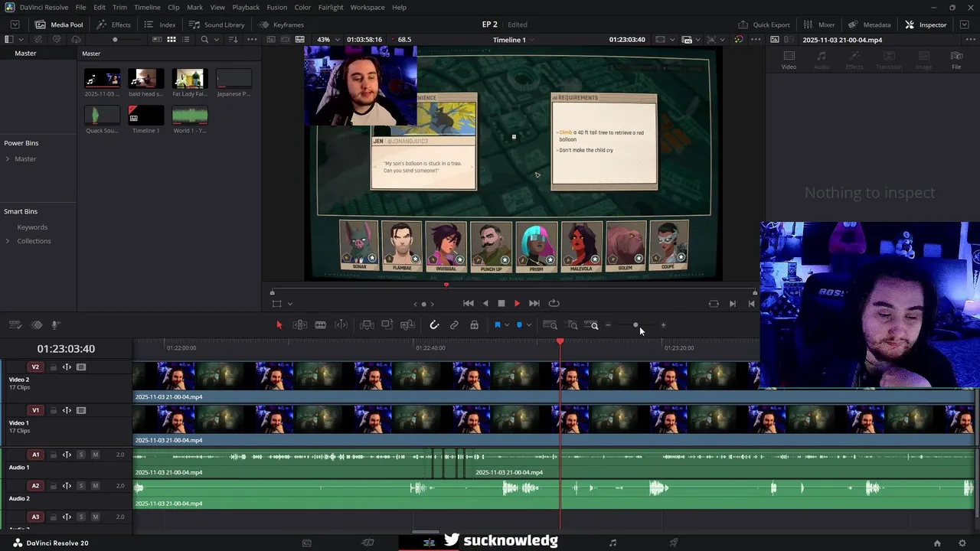The width and height of the screenshot is (980, 551).
Task: Click the Replace Clip icon
Action: (408, 325)
